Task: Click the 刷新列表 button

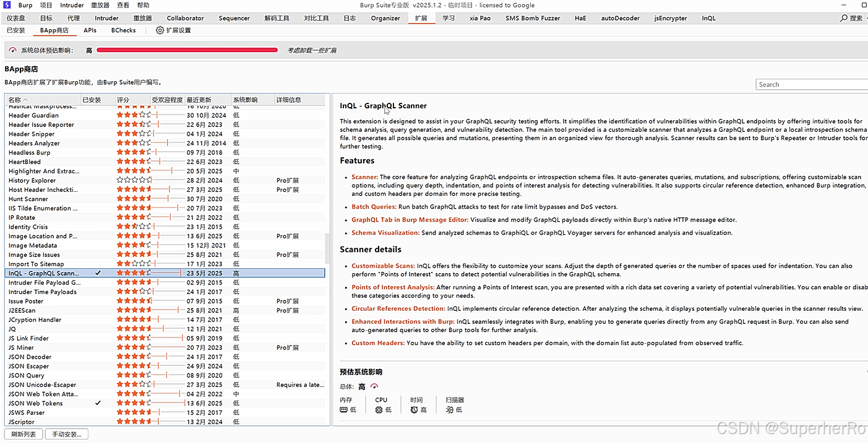Action: tap(24, 434)
